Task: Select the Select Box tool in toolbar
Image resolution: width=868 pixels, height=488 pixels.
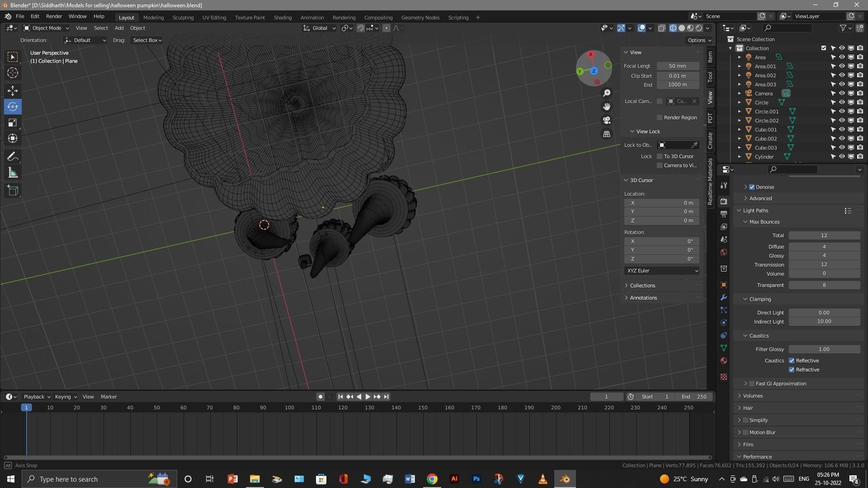Action: 13,56
